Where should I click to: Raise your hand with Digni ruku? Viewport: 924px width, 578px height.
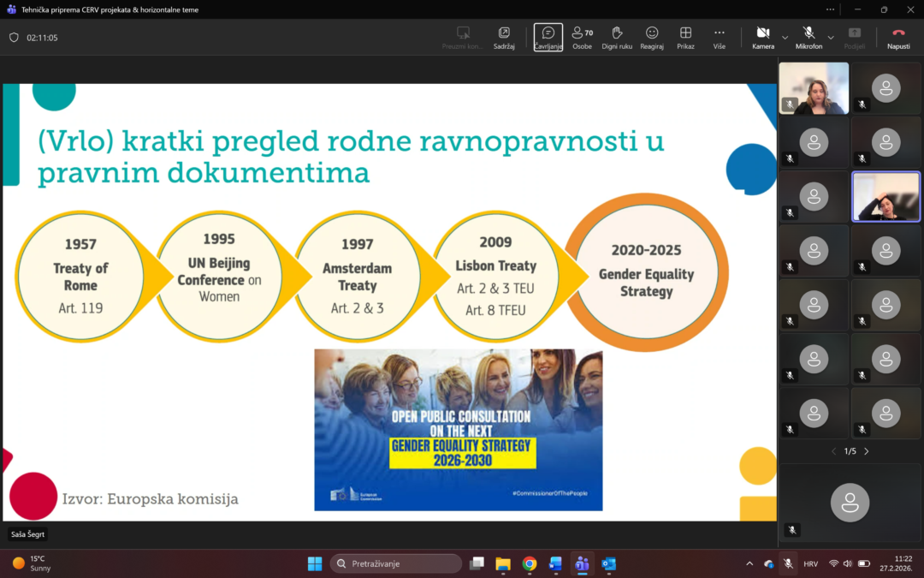(617, 37)
